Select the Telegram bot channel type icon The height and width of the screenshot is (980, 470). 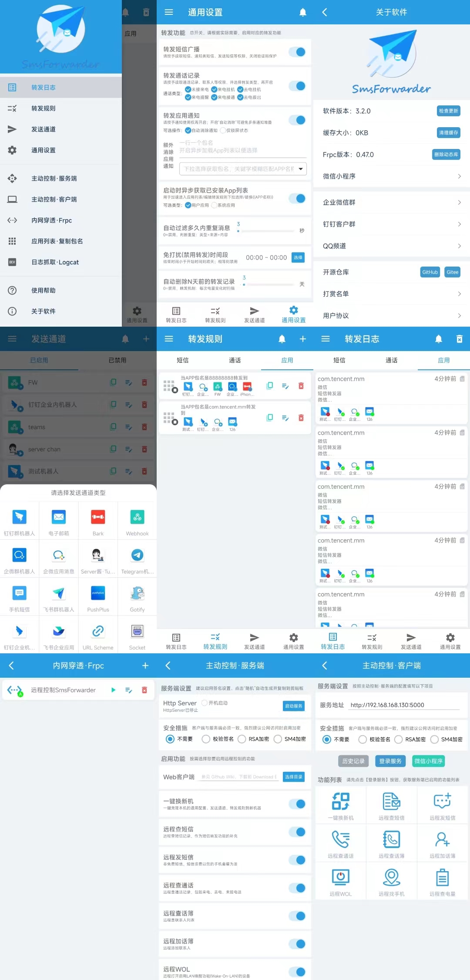137,555
